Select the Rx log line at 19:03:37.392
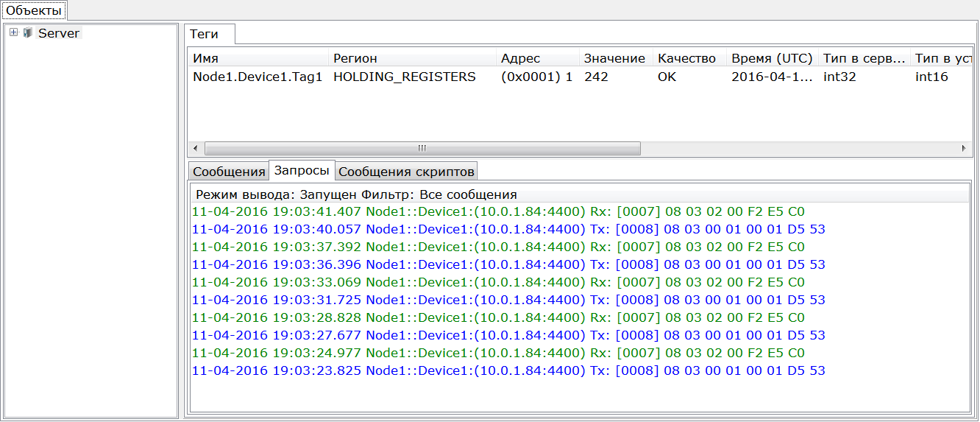Viewport: 980px width, 422px height. [x=498, y=247]
